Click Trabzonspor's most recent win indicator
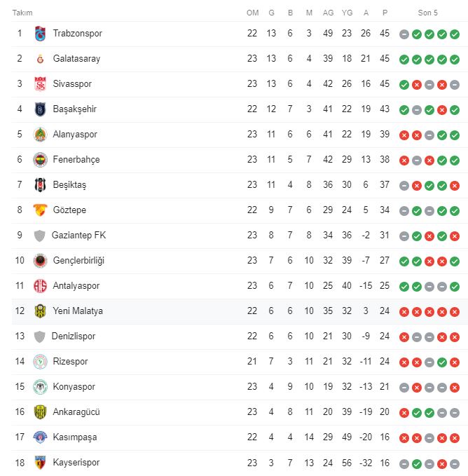Image resolution: width=468 pixels, height=476 pixels. tap(455, 34)
